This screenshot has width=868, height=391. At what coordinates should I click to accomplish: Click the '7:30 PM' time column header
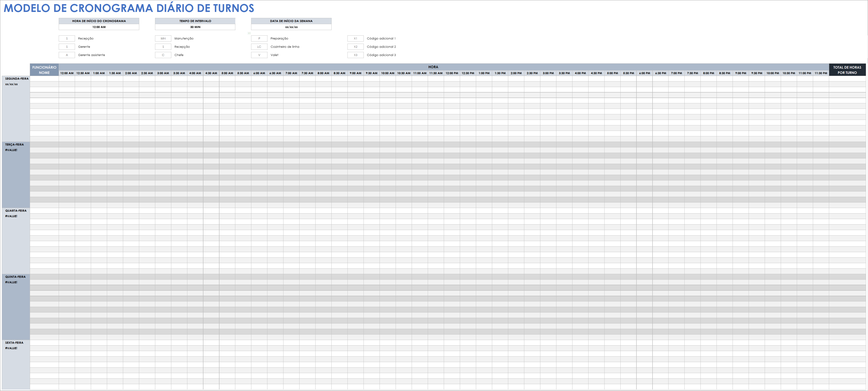click(x=692, y=73)
